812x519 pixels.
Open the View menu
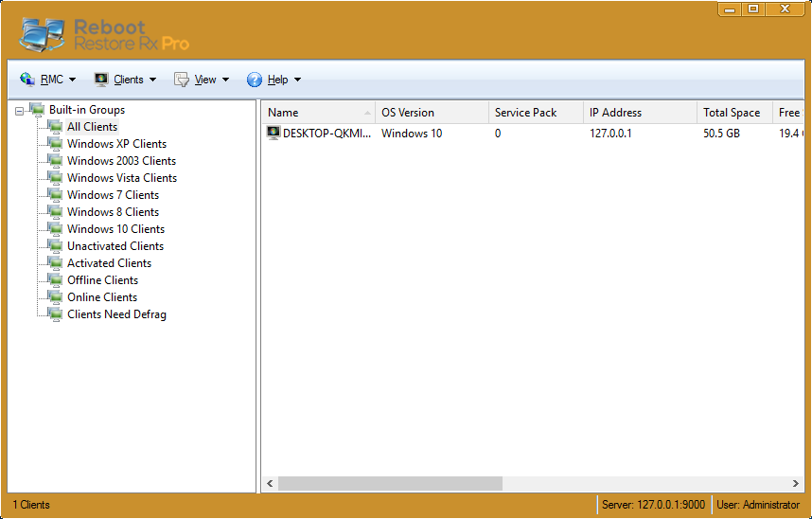[x=205, y=81]
